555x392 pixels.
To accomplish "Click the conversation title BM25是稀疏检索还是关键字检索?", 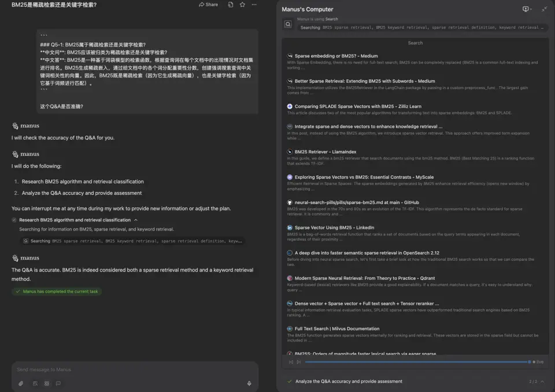I will click(54, 5).
